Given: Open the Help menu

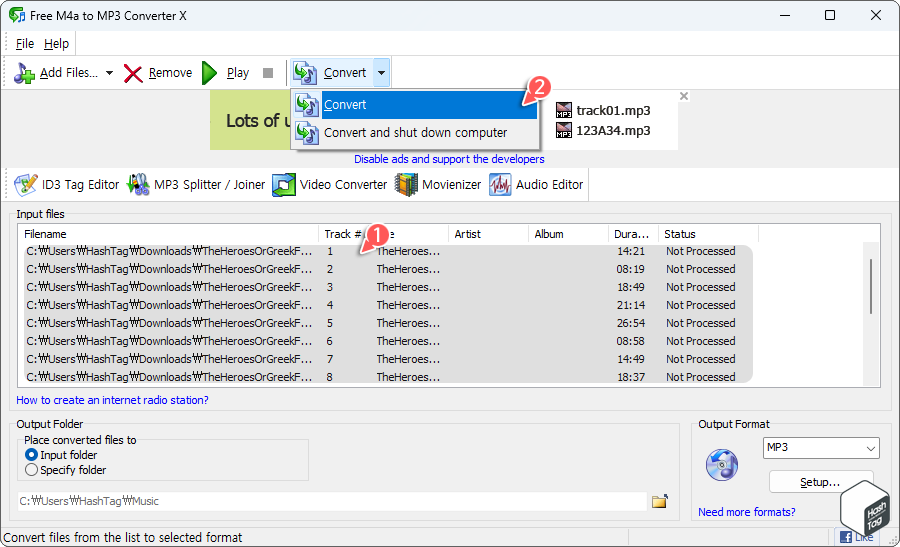Looking at the screenshot, I should pyautogui.click(x=56, y=44).
